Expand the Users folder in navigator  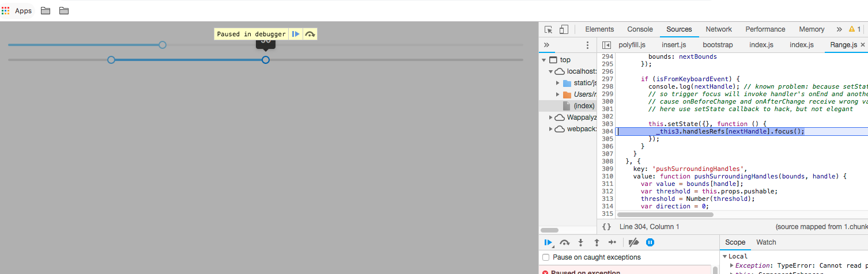[558, 94]
